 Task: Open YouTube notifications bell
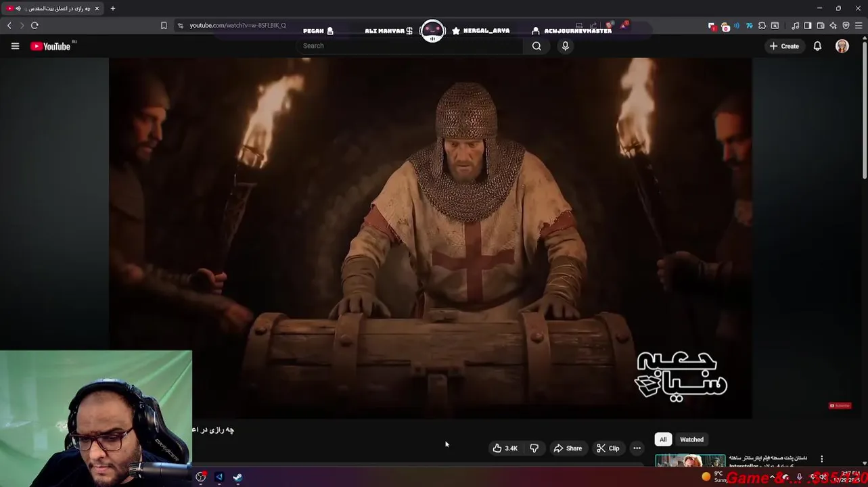coord(817,46)
